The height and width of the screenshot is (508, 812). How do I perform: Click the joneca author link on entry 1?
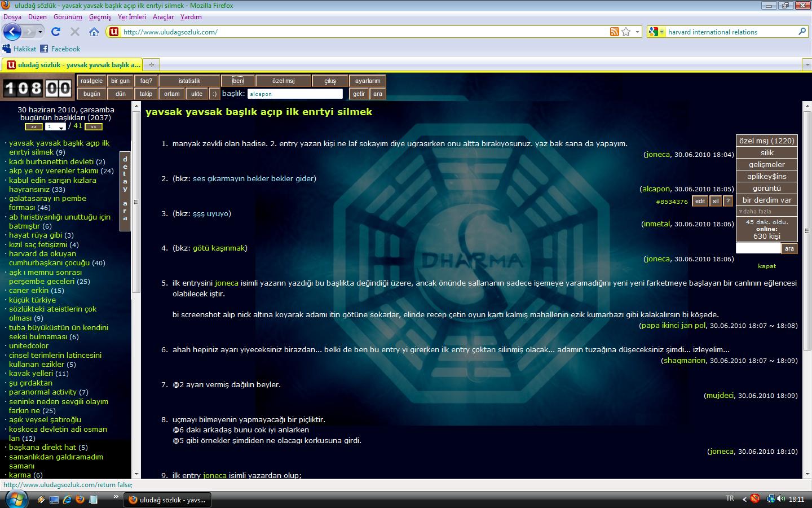[x=657, y=155]
